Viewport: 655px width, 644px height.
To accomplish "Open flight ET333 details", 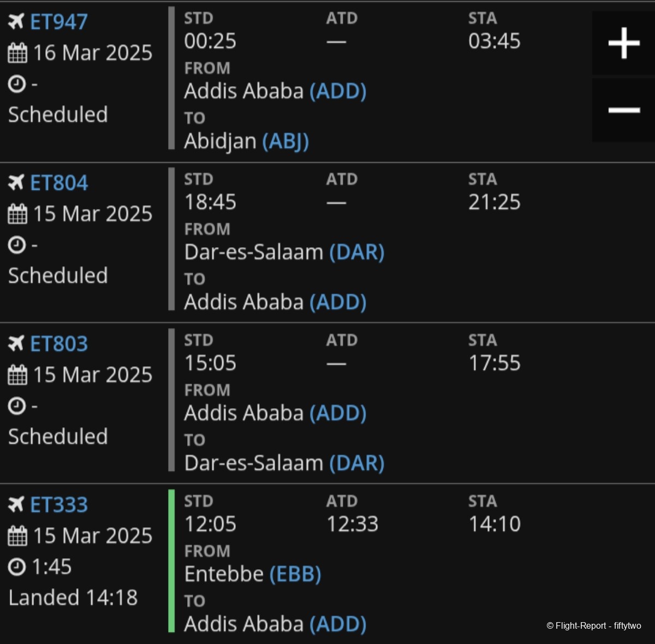I will (x=59, y=505).
